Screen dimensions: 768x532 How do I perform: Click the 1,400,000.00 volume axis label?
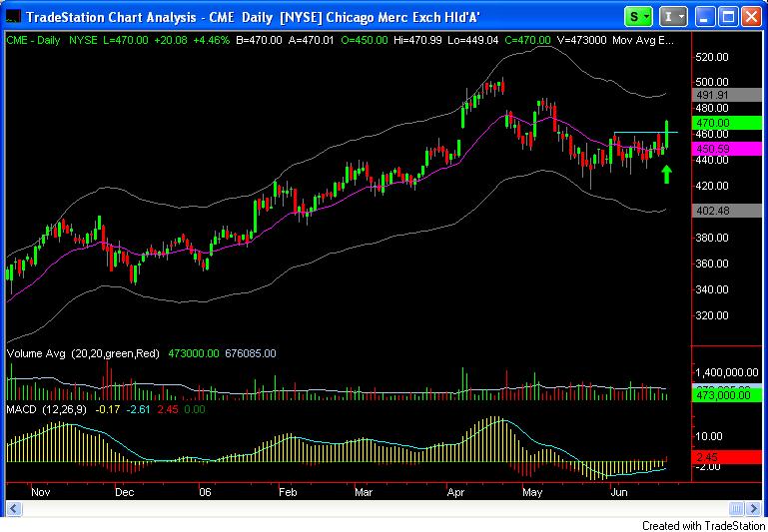click(727, 373)
